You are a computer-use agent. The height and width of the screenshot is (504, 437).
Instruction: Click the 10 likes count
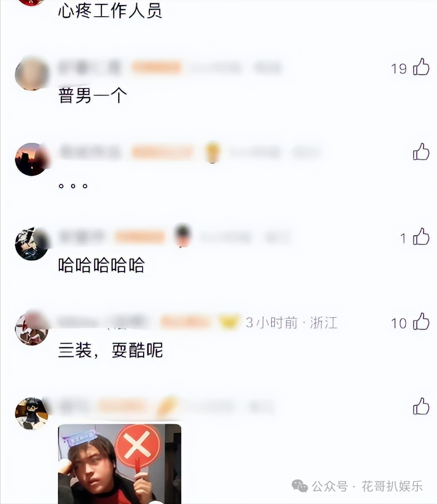[x=399, y=323]
